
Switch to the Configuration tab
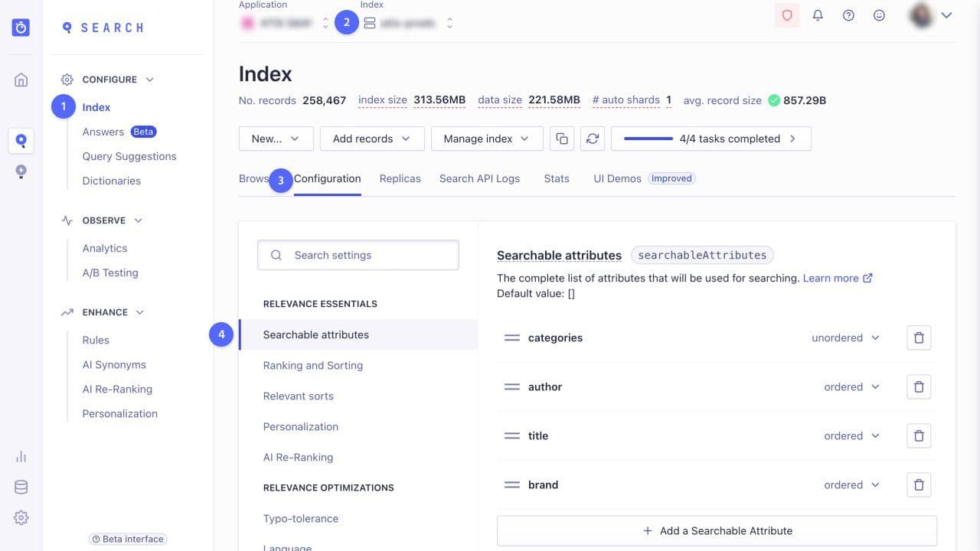[327, 178]
